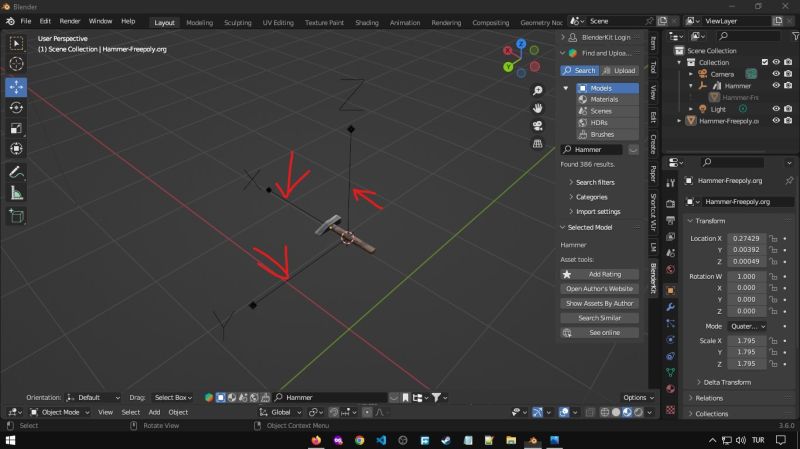Expand Delta Transform panel

[x=723, y=382]
